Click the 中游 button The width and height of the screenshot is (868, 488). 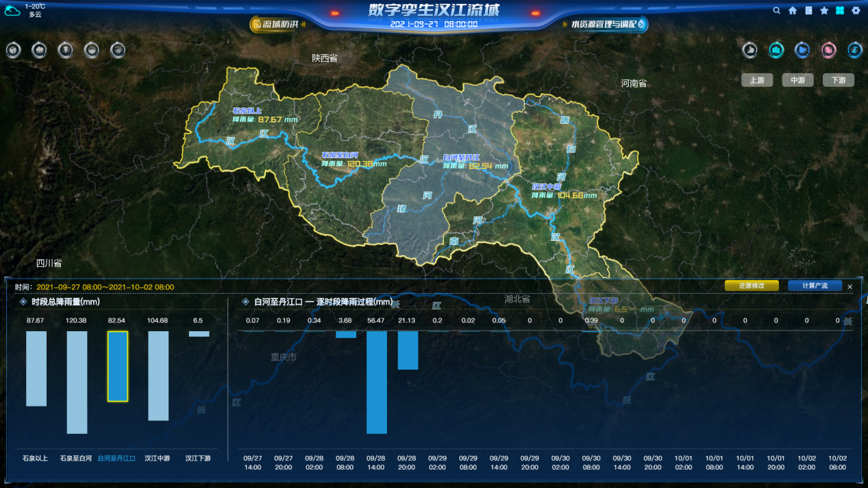point(797,80)
